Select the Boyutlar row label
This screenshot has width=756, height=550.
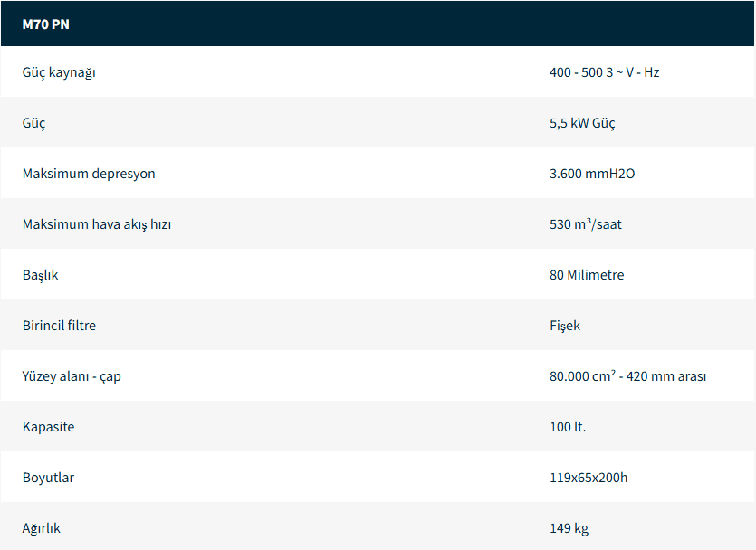49,478
